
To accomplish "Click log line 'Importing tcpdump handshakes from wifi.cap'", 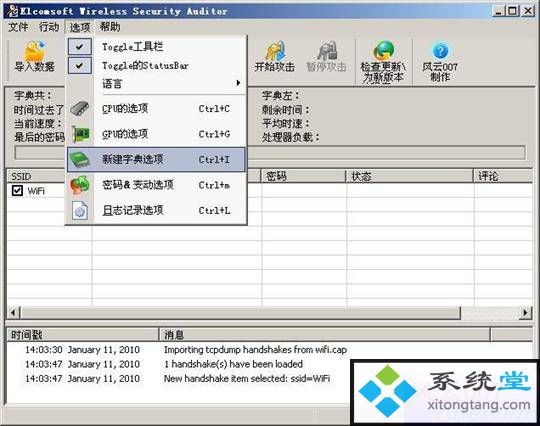I will (255, 350).
